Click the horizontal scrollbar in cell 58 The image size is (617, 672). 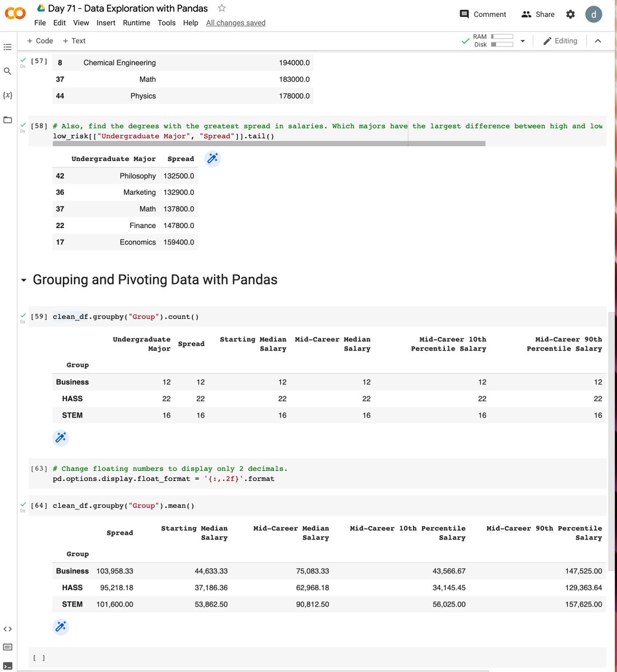[x=269, y=143]
